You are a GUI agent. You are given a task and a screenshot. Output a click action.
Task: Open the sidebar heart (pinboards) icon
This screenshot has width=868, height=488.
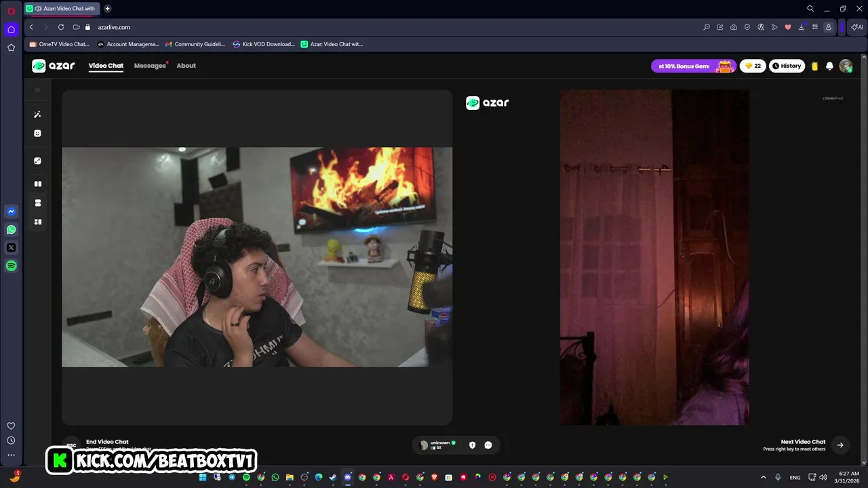coord(11,426)
